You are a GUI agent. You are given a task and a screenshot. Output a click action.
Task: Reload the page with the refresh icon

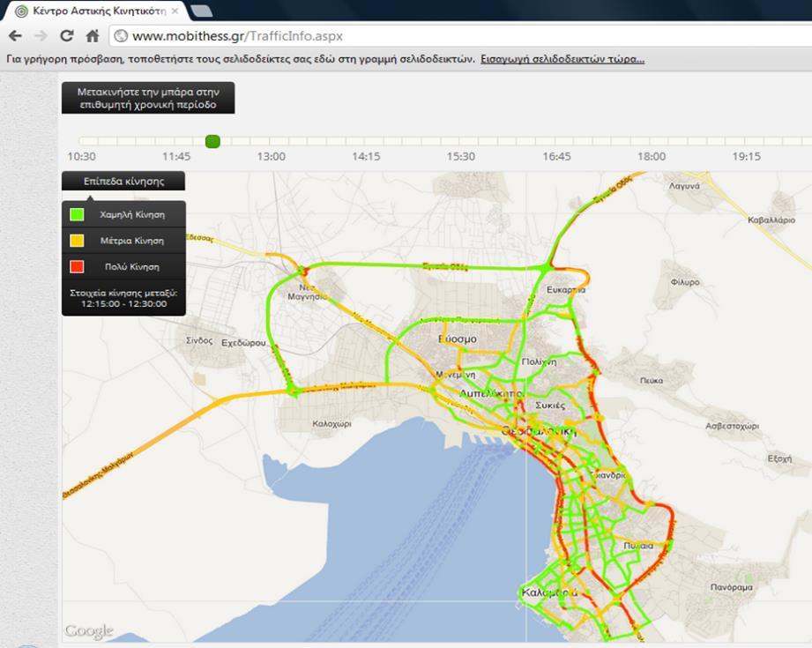pos(67,36)
